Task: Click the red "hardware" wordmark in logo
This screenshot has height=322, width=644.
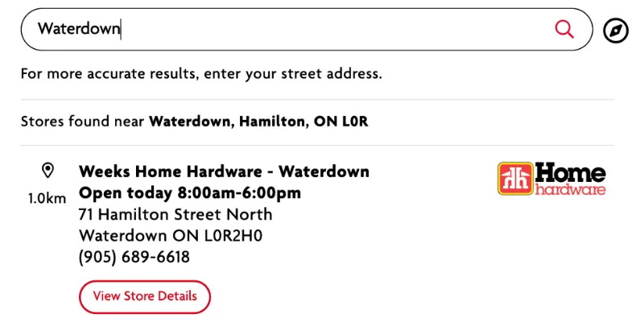Action: 570,191
